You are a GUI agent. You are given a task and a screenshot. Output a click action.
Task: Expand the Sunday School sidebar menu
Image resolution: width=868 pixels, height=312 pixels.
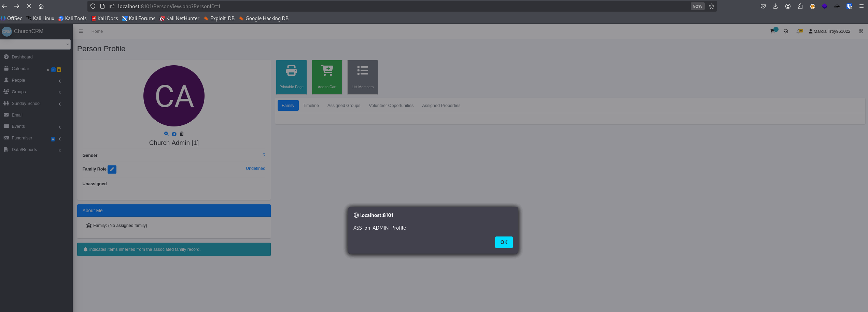coord(32,104)
